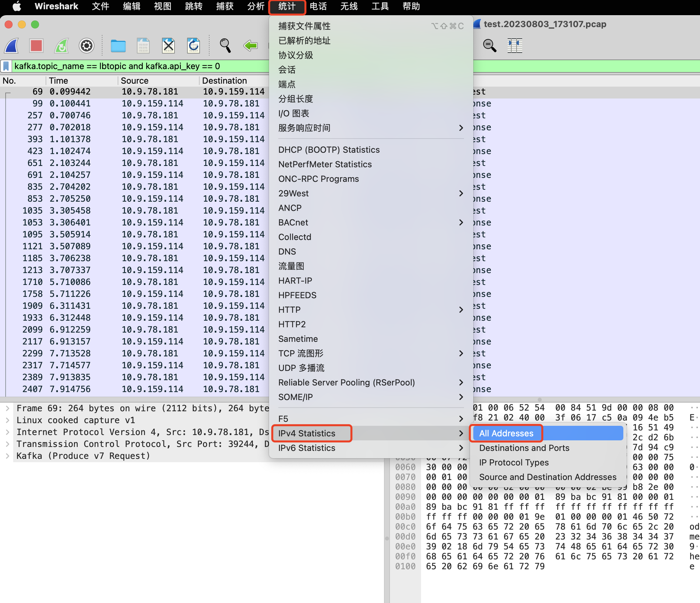Click the Time column header
This screenshot has width=700, height=603.
click(82, 80)
